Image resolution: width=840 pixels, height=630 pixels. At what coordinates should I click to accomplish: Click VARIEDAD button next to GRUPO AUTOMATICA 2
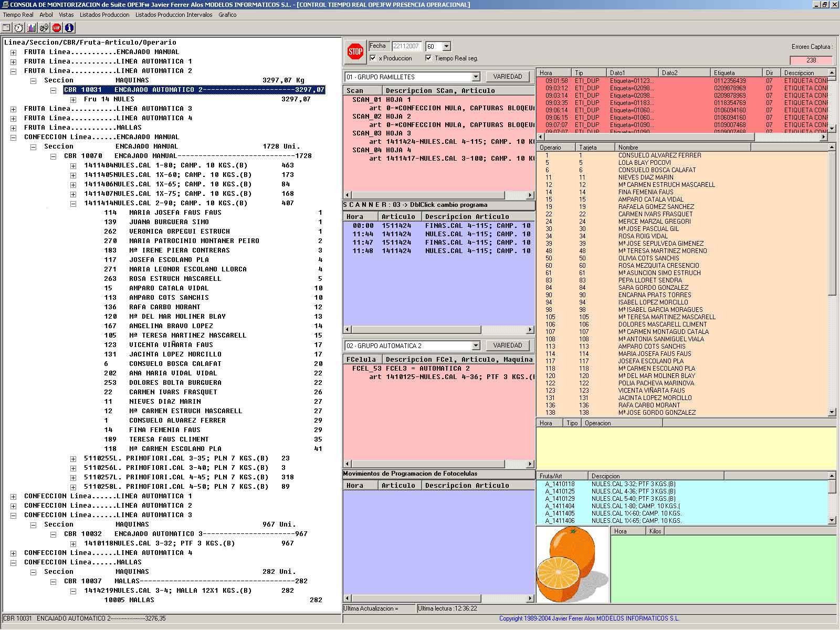(x=507, y=345)
